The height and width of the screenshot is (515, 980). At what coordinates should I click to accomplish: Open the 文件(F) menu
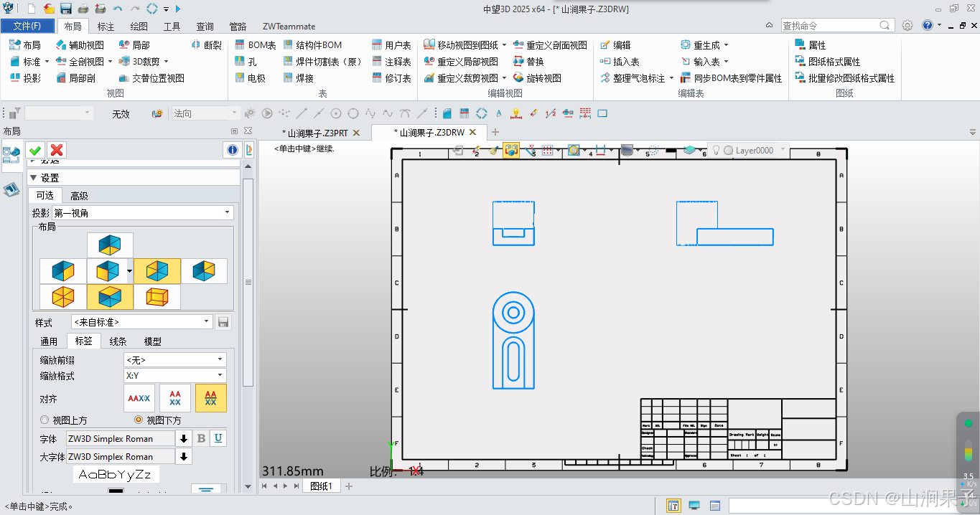pos(27,26)
